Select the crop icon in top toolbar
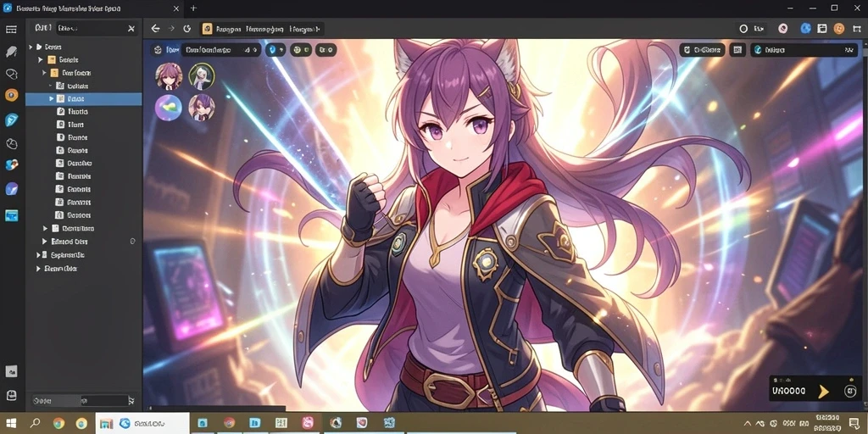 pyautogui.click(x=857, y=29)
